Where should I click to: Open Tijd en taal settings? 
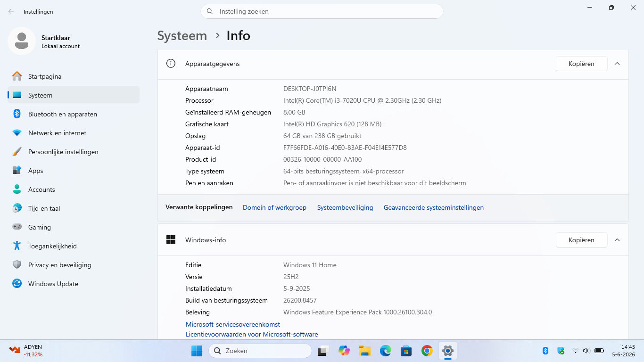pos(74,208)
